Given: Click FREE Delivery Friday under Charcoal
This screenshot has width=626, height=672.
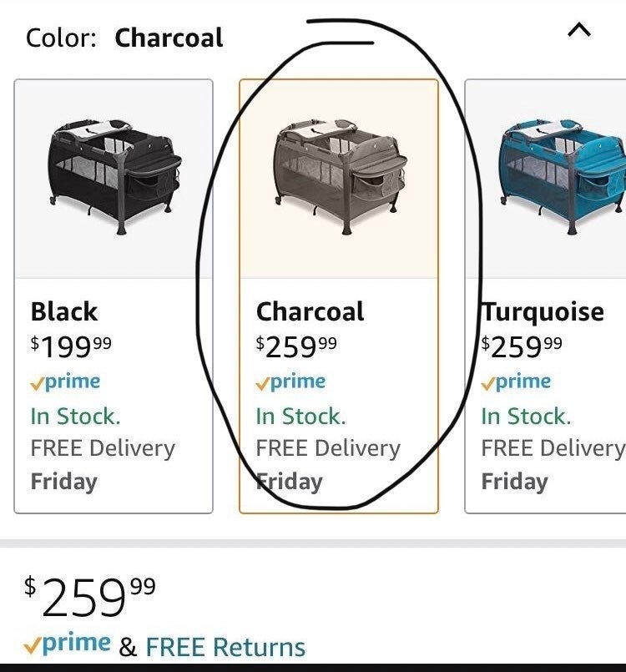Looking at the screenshot, I should point(328,465).
